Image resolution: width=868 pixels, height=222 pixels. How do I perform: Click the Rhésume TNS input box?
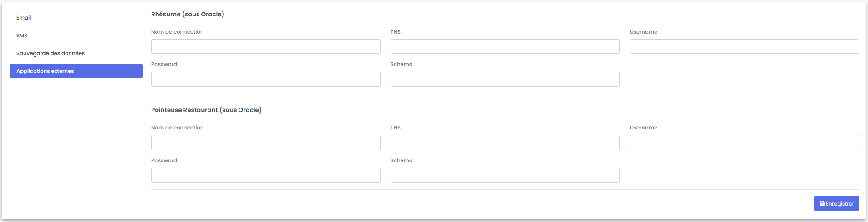pos(505,46)
